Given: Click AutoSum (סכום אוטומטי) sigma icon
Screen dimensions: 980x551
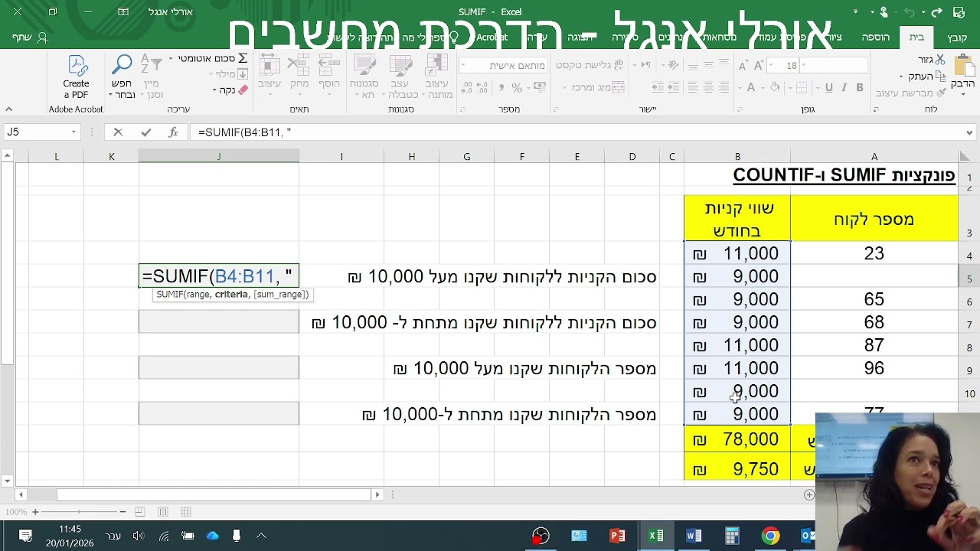Looking at the screenshot, I should point(243,58).
